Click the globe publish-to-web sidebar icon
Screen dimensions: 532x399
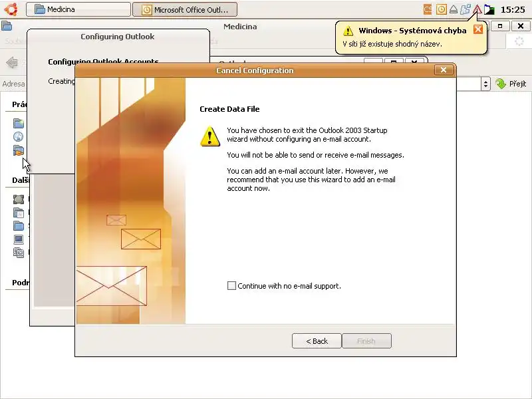pyautogui.click(x=19, y=137)
